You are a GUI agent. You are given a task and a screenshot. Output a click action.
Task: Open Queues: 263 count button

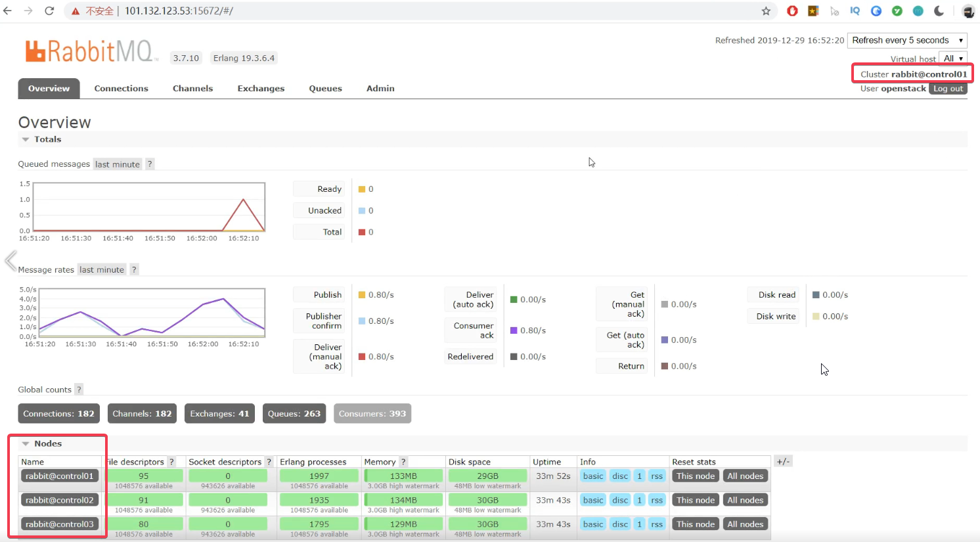(x=294, y=413)
